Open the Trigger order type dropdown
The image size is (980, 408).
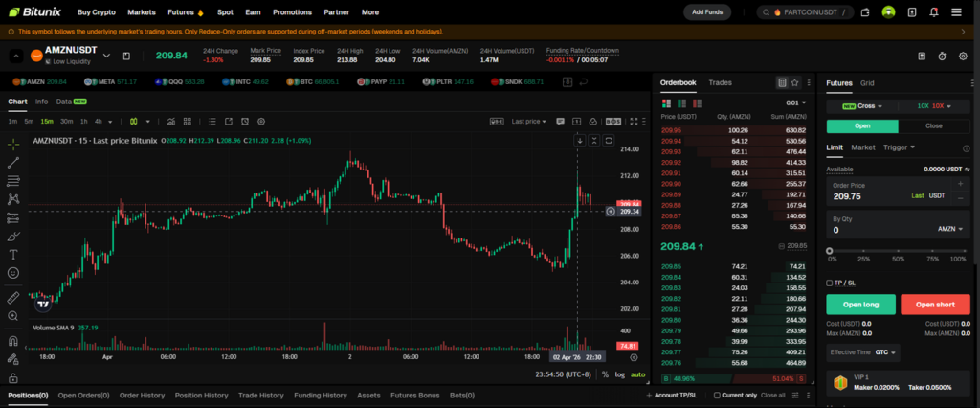tap(899, 147)
